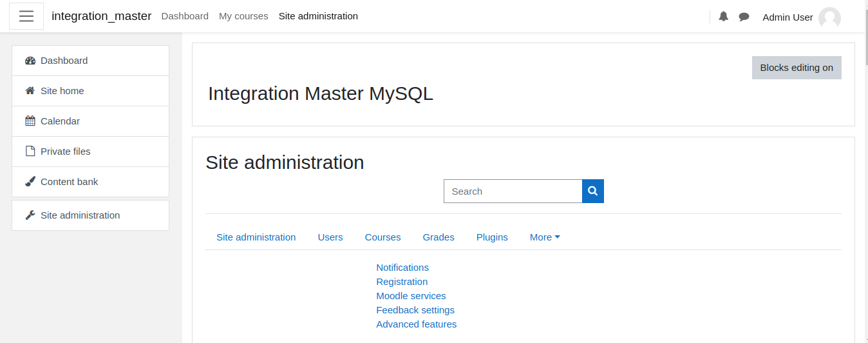Open Site administration wrench item
Screen dimensions: 868x343
coord(91,215)
